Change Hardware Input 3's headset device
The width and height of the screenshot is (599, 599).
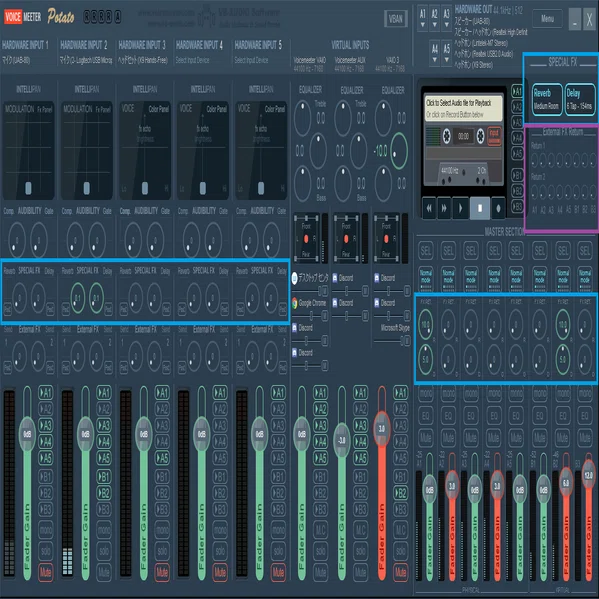(142, 60)
